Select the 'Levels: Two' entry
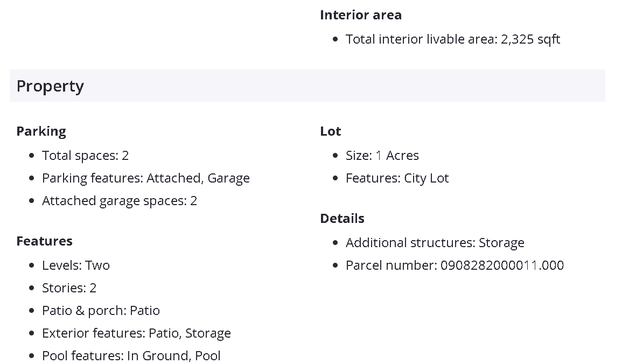The height and width of the screenshot is (364, 629). click(x=75, y=265)
